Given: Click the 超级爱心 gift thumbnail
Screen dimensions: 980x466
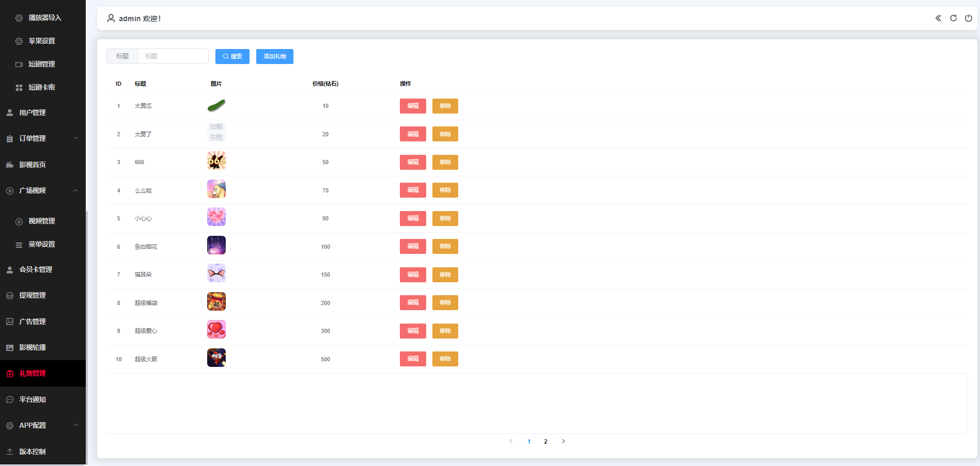Looking at the screenshot, I should click(x=216, y=329).
